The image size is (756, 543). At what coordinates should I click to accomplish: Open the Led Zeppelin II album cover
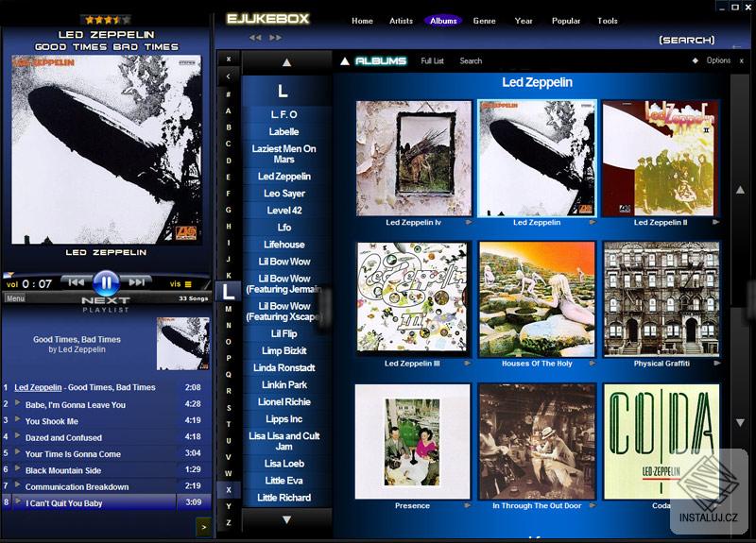coord(661,159)
